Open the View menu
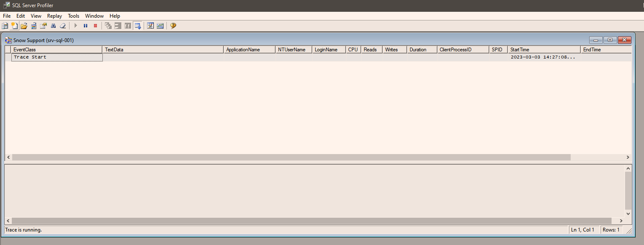 (36, 16)
